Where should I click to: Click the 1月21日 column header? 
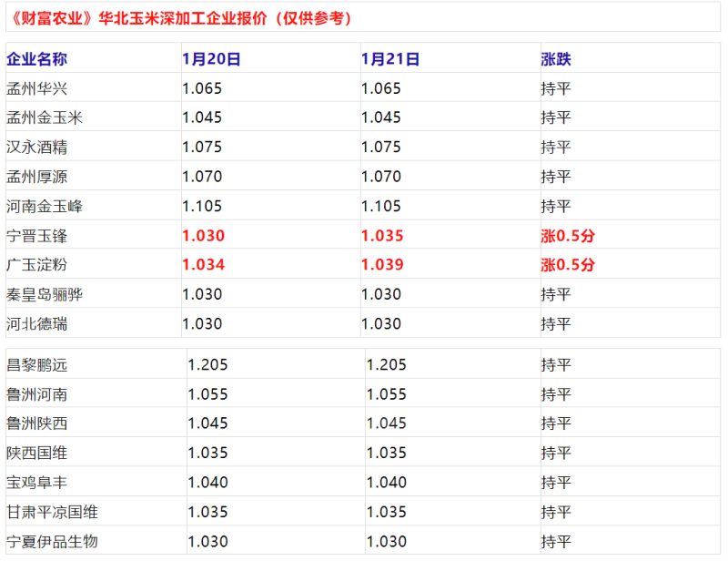tap(390, 59)
